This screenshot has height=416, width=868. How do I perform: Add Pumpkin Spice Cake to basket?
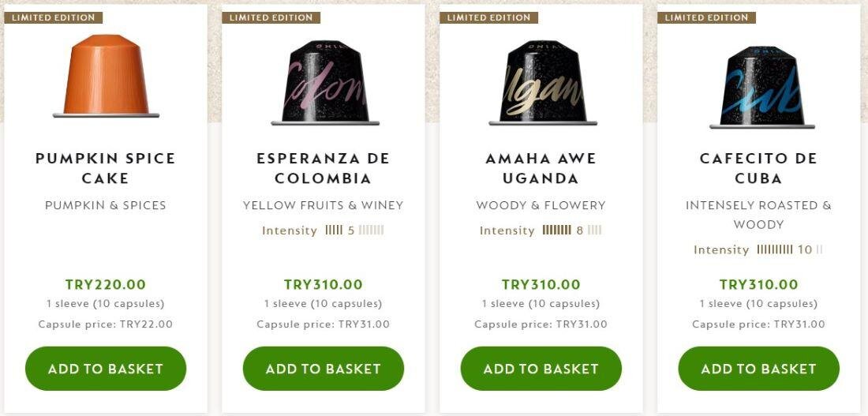106,369
